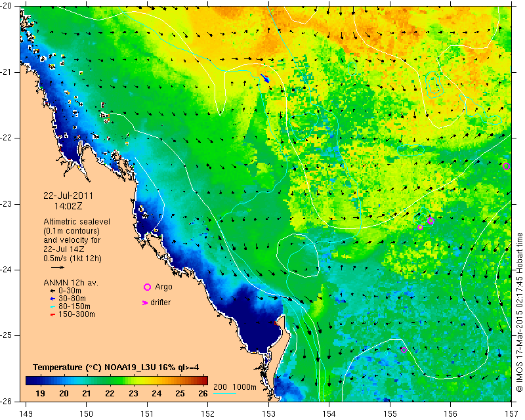Viewport: 525px width, 420px height.
Task: Click the blue 30-80m ANMN legend arrow
Action: (x=52, y=299)
